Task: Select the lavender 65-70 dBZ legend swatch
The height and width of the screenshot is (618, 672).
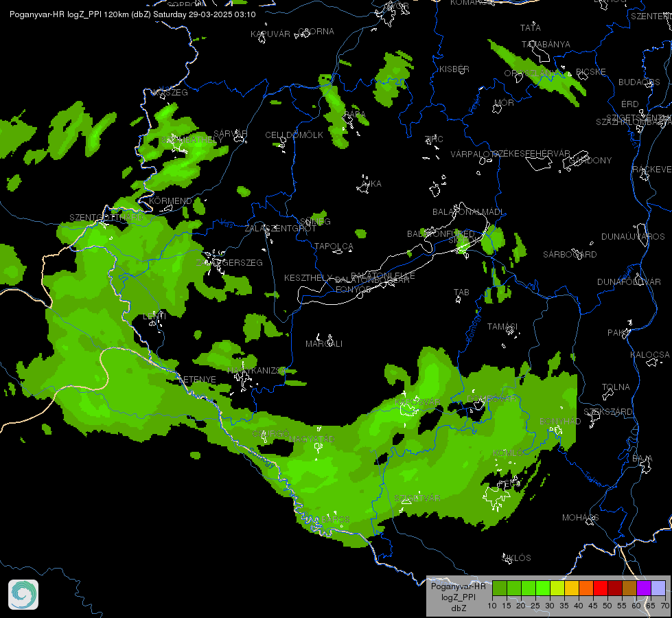Action: pos(658,588)
